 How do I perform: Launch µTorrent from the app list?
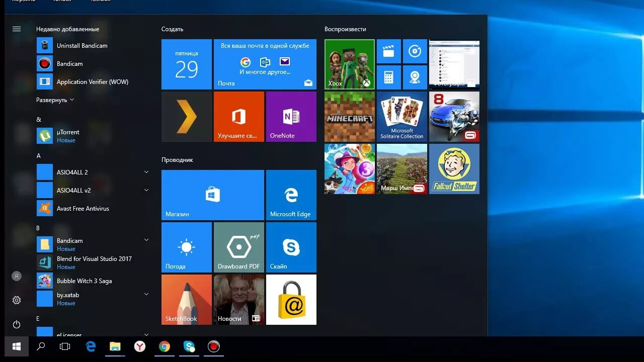point(94,136)
